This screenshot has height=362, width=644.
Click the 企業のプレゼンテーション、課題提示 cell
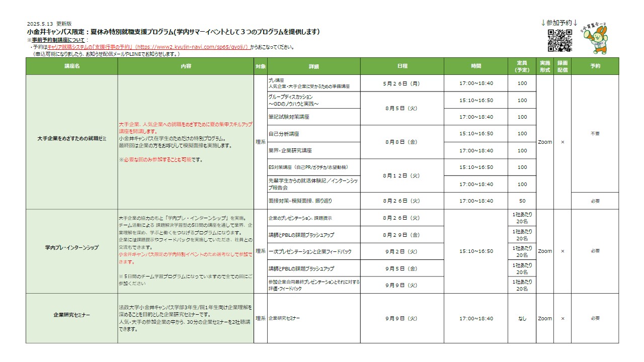point(313,218)
